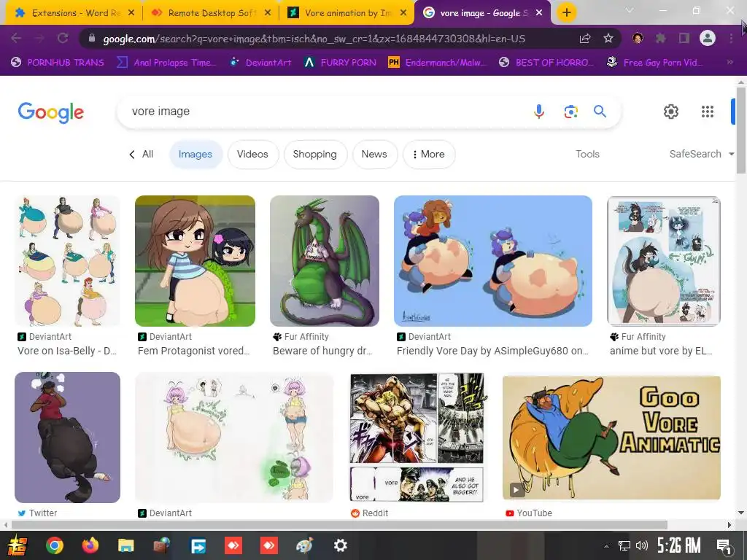This screenshot has width=747, height=560.
Task: Open Chrome from the taskbar
Action: tap(54, 545)
